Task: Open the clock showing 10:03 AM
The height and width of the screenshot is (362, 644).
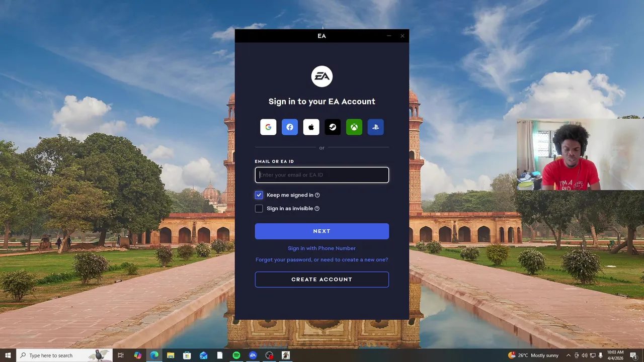Action: 615,355
